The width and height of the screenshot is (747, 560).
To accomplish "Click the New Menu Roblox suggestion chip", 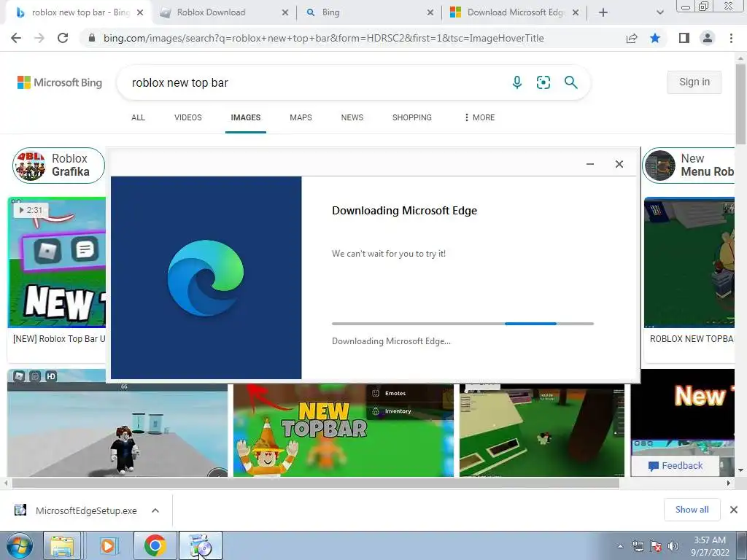I will [689, 166].
